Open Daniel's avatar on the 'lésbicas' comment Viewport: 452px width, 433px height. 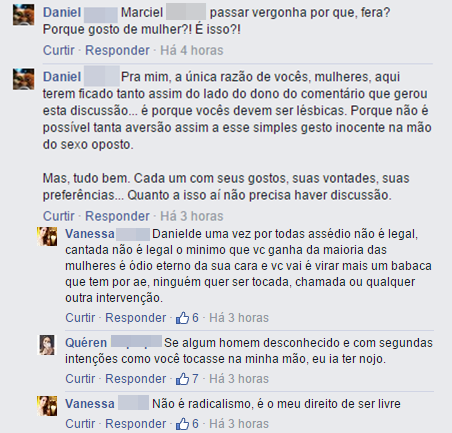pos(24,79)
